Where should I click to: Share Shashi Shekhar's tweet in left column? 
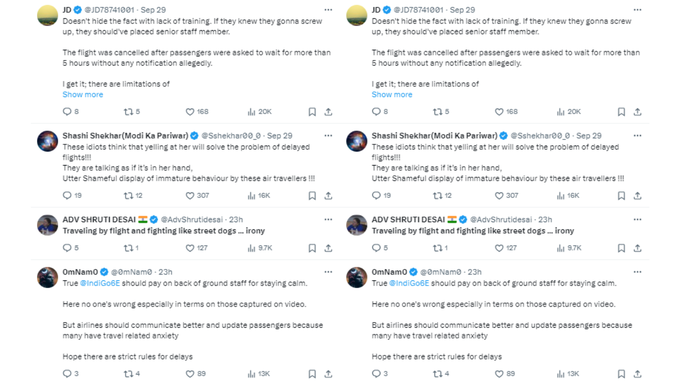(328, 196)
